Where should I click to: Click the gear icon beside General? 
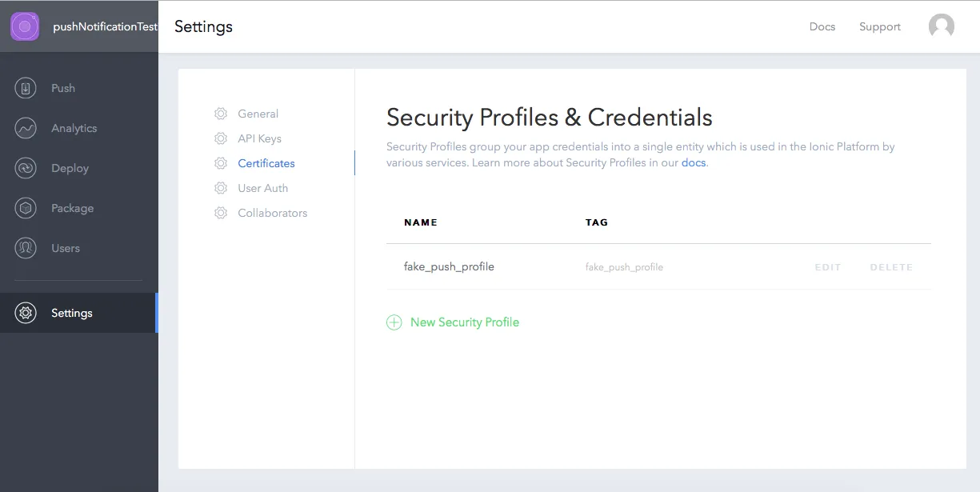point(221,114)
